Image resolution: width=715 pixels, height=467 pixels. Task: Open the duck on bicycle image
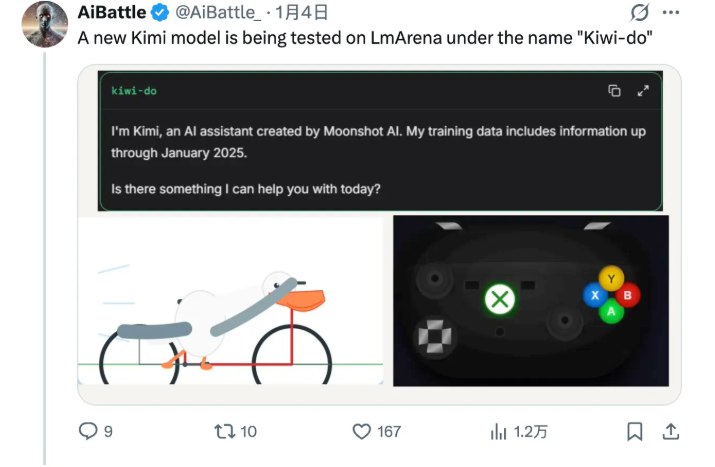[x=231, y=300]
